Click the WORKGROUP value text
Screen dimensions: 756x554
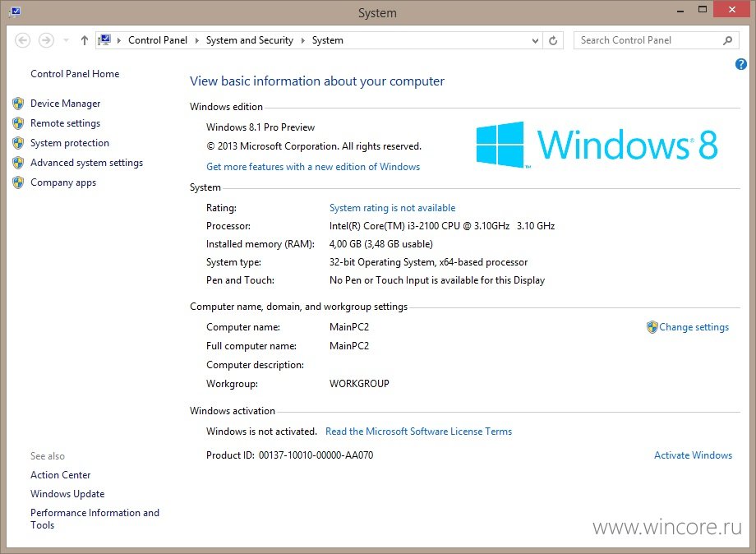[359, 384]
